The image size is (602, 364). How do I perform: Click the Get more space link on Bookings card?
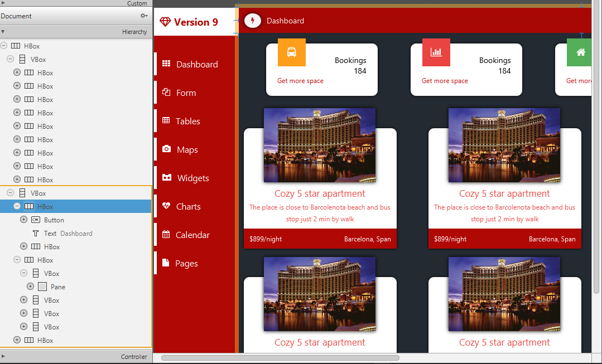pyautogui.click(x=301, y=81)
